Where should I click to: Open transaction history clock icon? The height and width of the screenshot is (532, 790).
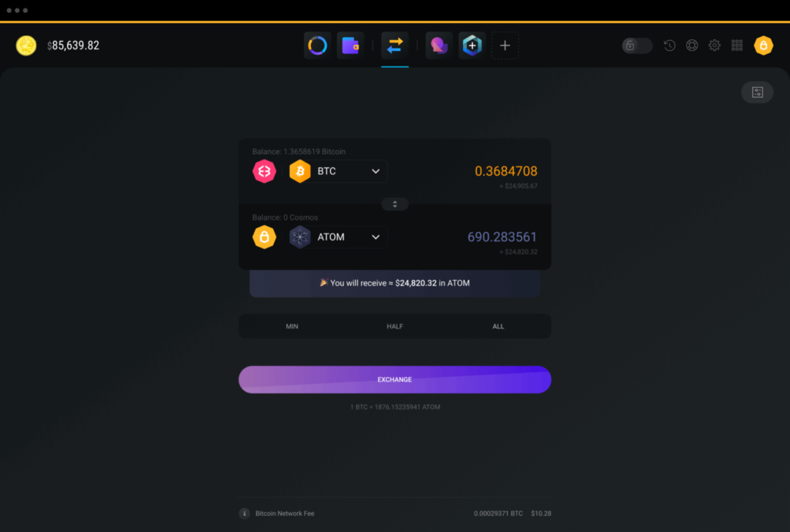[x=670, y=45]
